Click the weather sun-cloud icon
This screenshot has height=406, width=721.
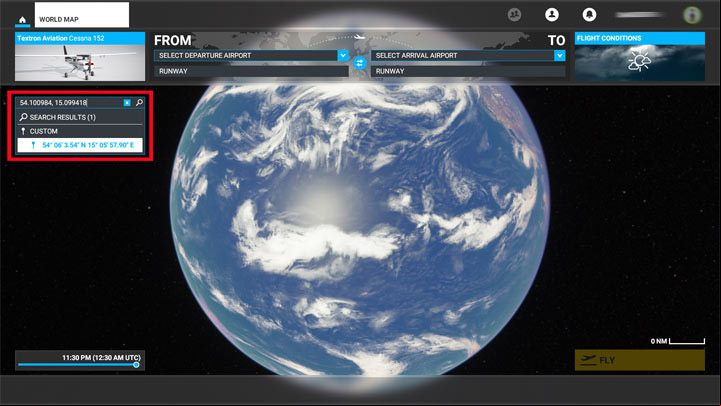pos(640,61)
